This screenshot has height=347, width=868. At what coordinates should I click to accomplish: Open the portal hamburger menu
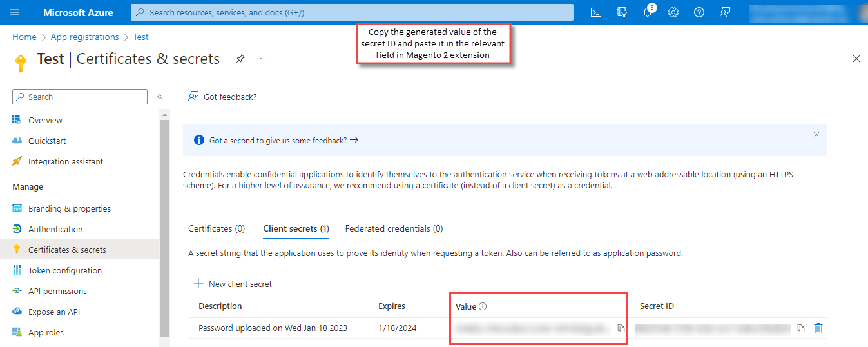pos(15,12)
